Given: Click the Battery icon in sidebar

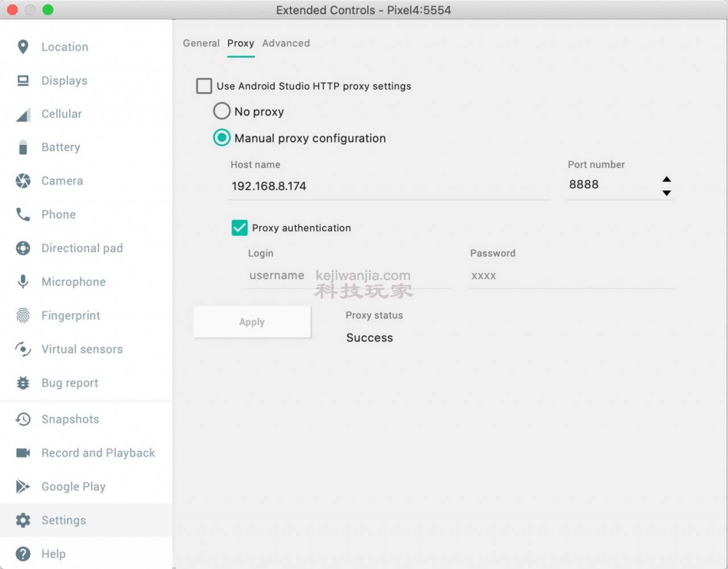Looking at the screenshot, I should click(x=23, y=147).
